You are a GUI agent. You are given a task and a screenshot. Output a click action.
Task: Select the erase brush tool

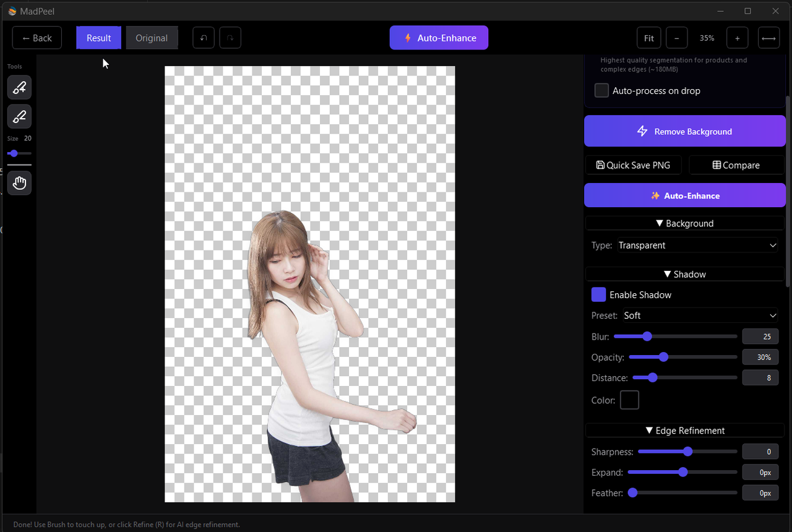(x=19, y=116)
